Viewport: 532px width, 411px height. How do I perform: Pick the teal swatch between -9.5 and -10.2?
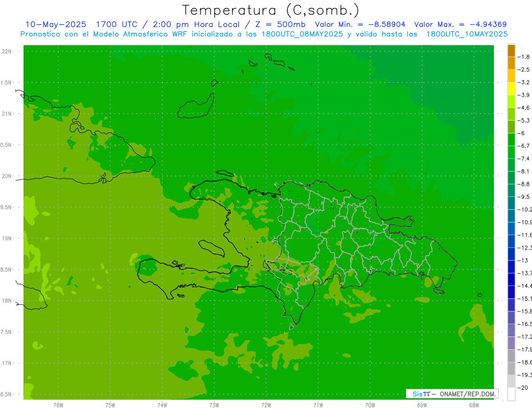511,203
